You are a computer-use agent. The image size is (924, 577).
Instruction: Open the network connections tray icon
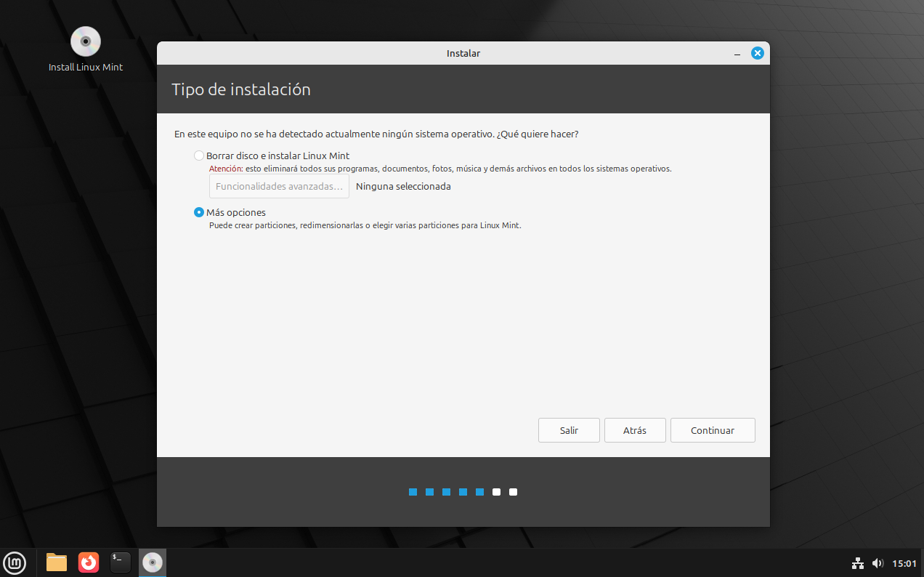(x=858, y=563)
